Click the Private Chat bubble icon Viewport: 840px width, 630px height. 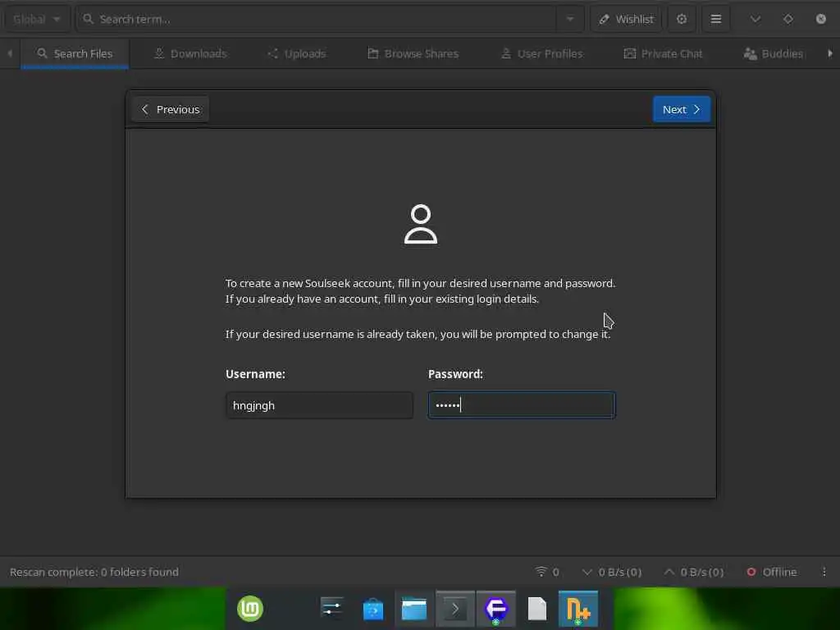630,53
